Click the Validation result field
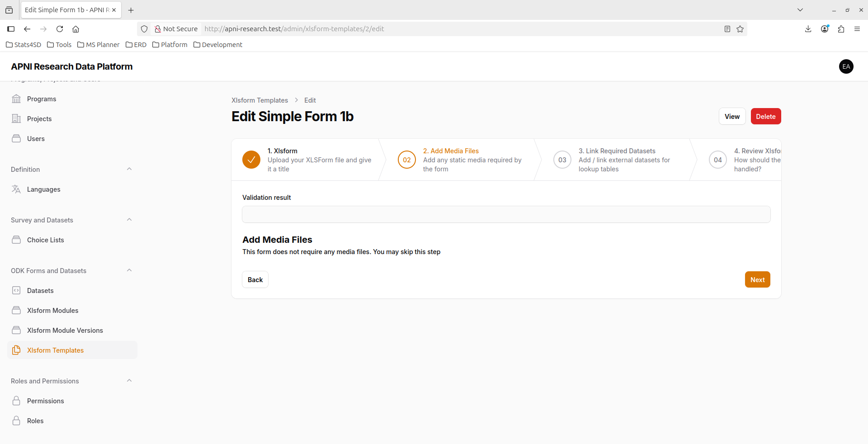Image resolution: width=868 pixels, height=444 pixels. pos(506,214)
